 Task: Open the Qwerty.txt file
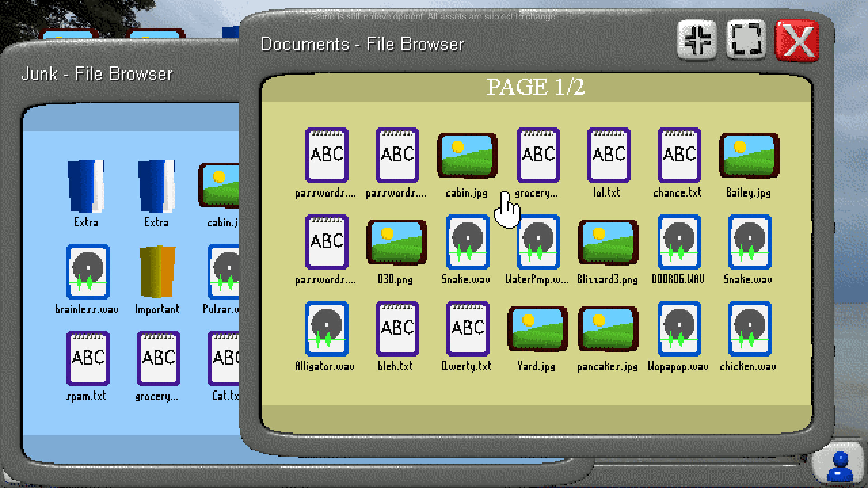[467, 328]
